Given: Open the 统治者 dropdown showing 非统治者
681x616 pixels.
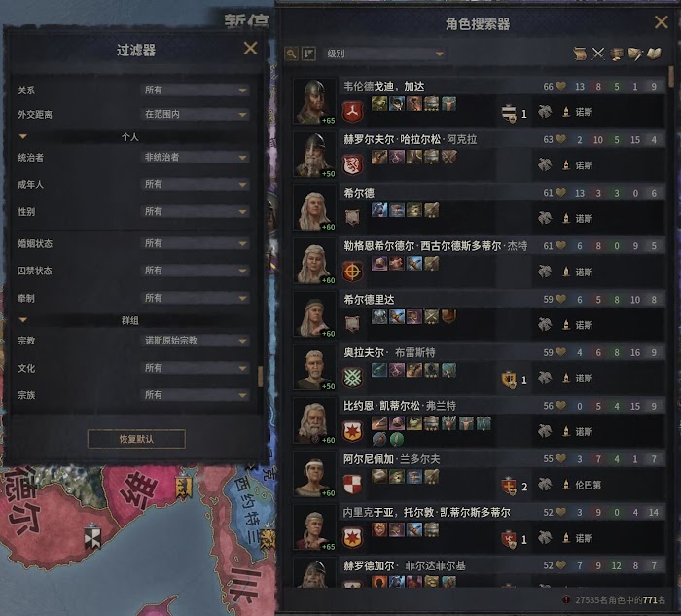Looking at the screenshot, I should tap(195, 158).
